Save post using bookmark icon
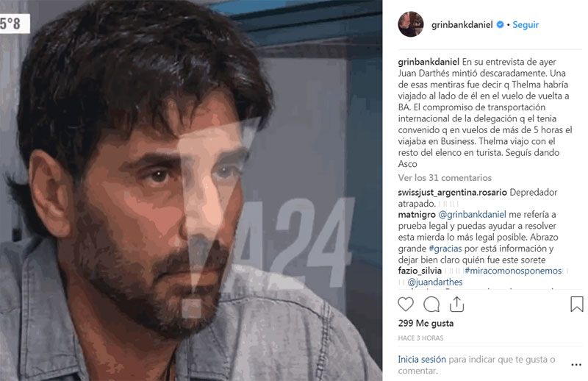 (x=576, y=304)
